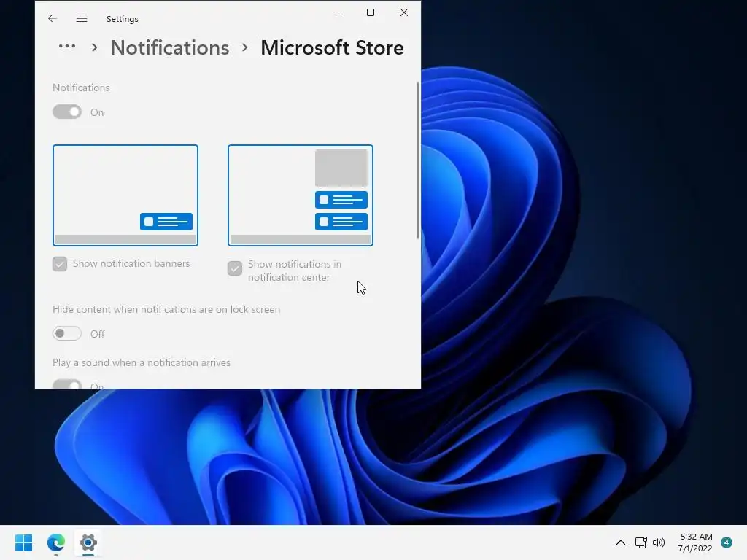
Task: Click the Hide content lock screen label
Action: click(166, 309)
